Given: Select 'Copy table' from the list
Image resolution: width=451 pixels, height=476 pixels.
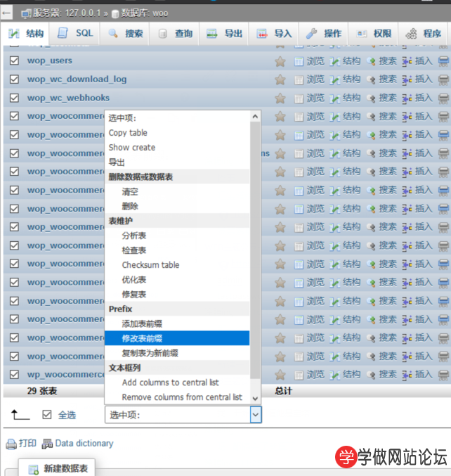Looking at the screenshot, I should (x=128, y=133).
